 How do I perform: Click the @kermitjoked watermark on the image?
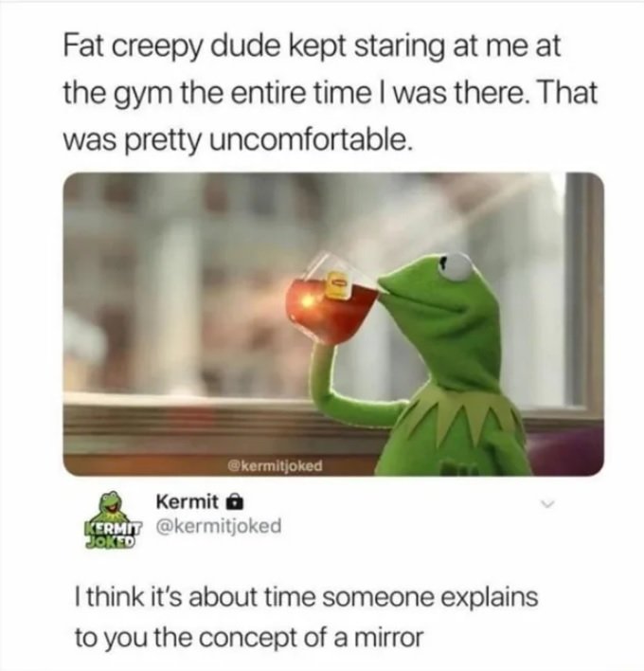tap(276, 465)
